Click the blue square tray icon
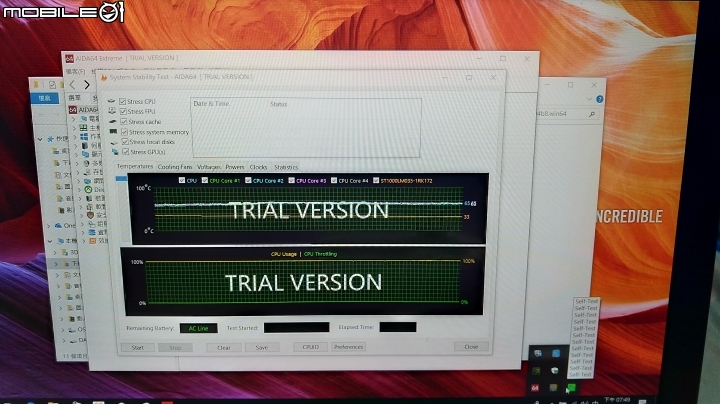 556,353
